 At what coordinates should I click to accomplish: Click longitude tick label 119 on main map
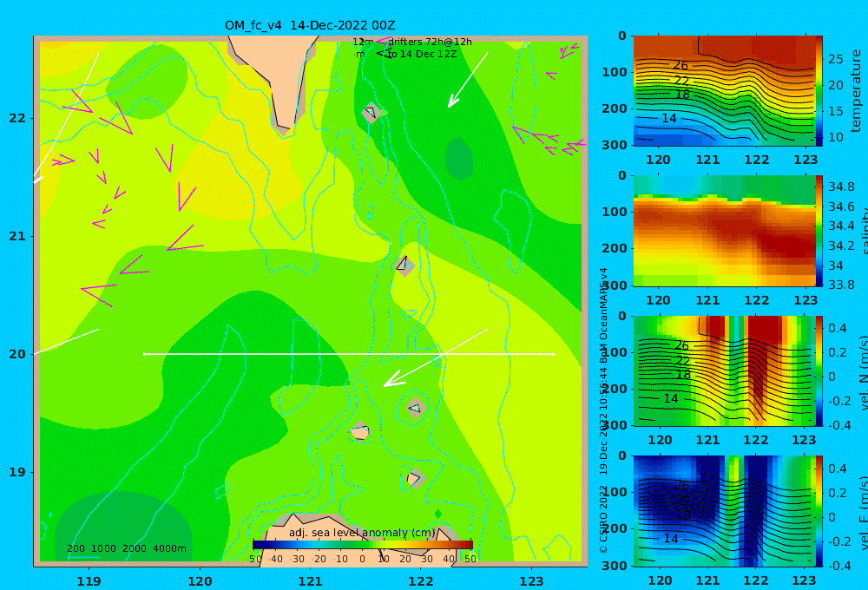pyautogui.click(x=89, y=581)
